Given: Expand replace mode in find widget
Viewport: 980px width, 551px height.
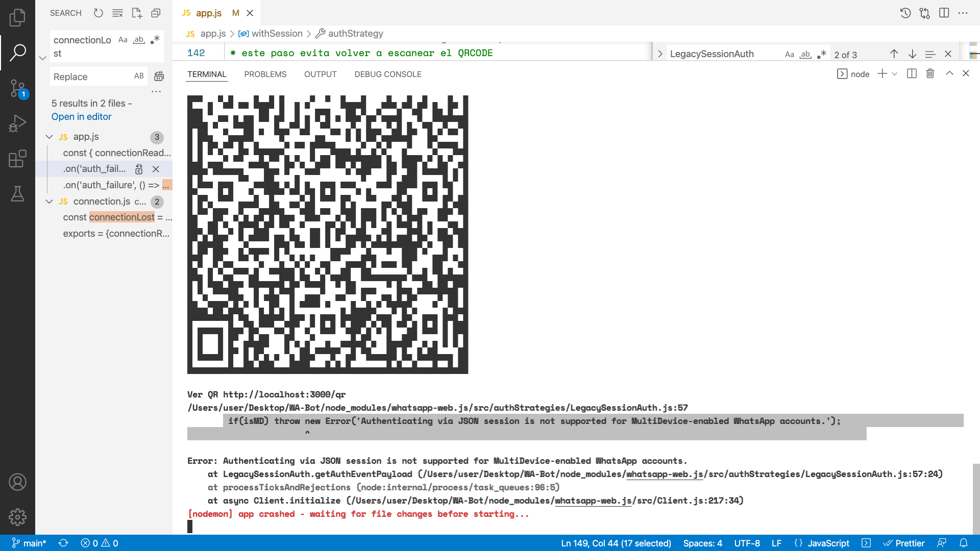Looking at the screenshot, I should (x=660, y=54).
